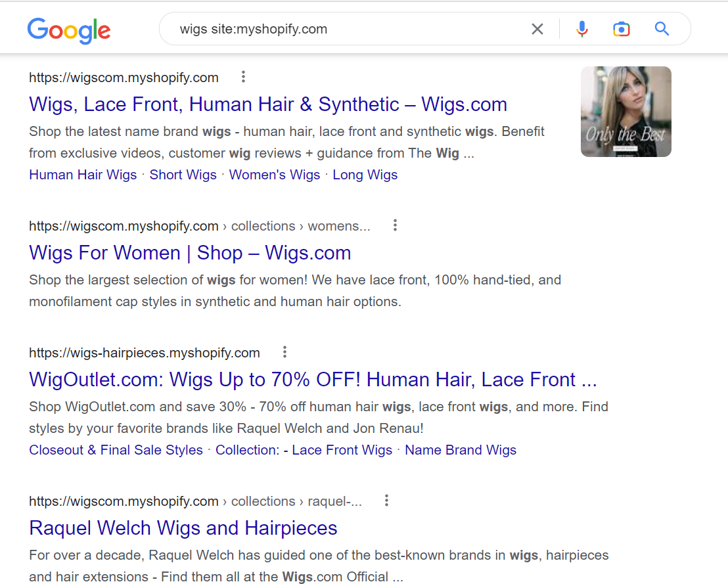Open WigOutlet.com Wigs Up to 70% OFF link

313,380
